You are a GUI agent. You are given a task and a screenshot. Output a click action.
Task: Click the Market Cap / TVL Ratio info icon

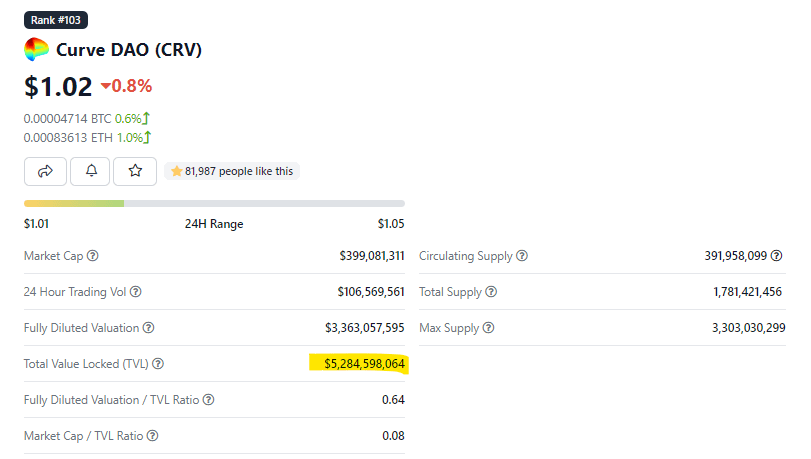(153, 436)
